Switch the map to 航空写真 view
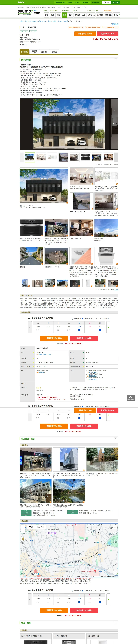 coord(41,527)
